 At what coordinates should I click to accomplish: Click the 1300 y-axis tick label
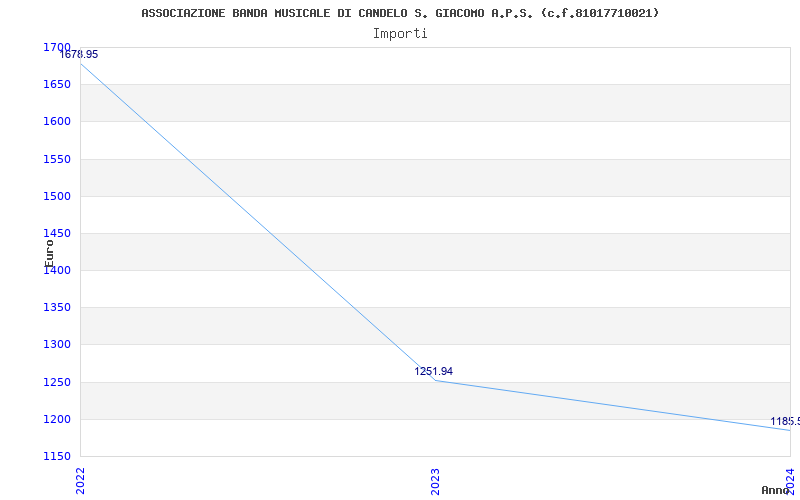[x=57, y=344]
